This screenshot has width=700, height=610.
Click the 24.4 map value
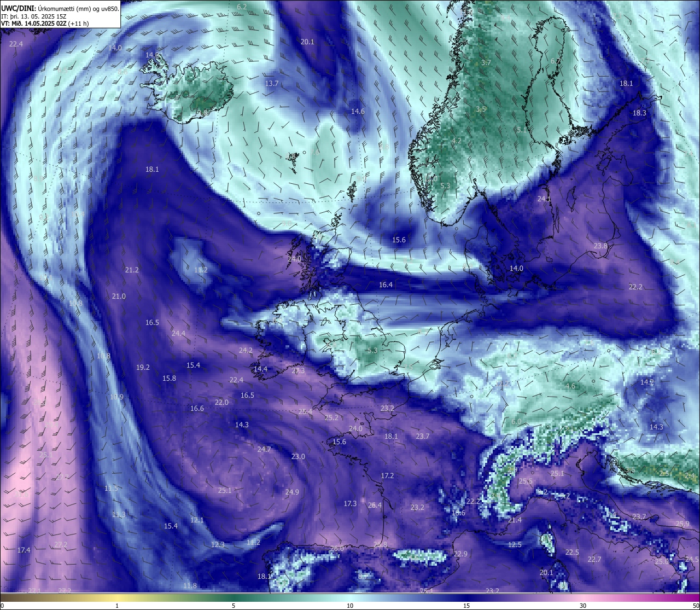tap(178, 333)
